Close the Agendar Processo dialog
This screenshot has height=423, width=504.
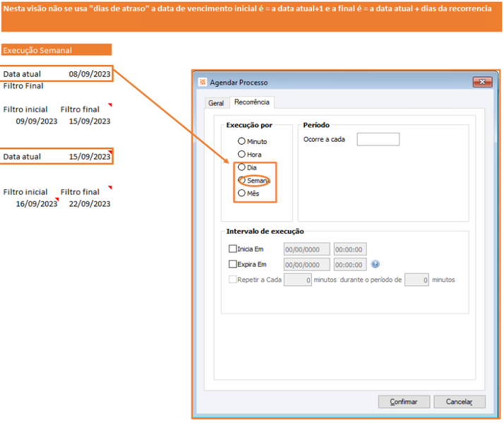pyautogui.click(x=482, y=82)
